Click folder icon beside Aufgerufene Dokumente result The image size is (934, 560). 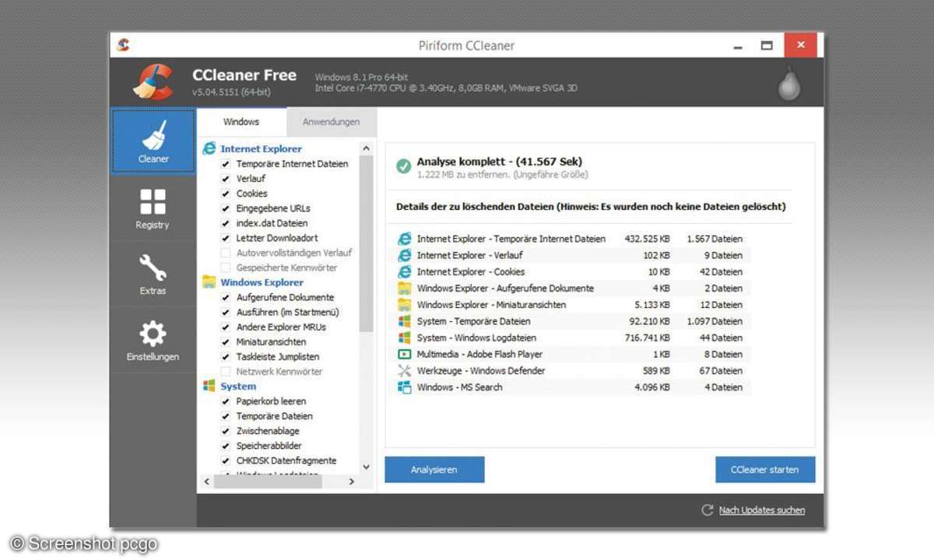click(x=405, y=288)
